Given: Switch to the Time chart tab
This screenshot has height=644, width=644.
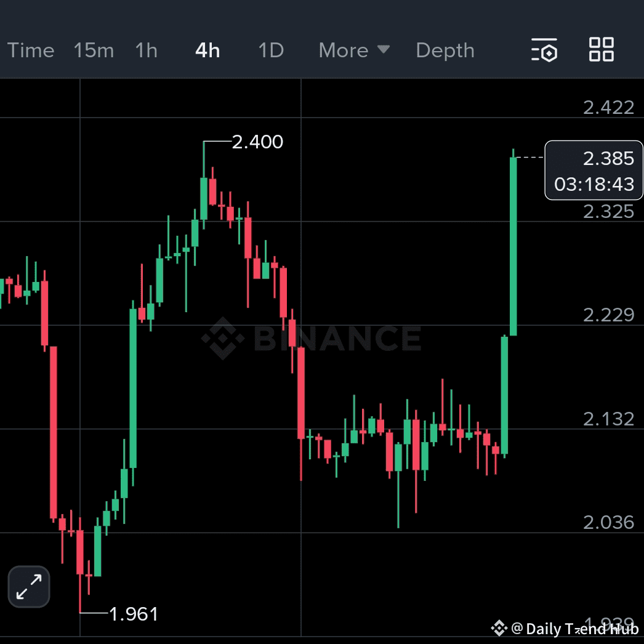Looking at the screenshot, I should click(31, 50).
